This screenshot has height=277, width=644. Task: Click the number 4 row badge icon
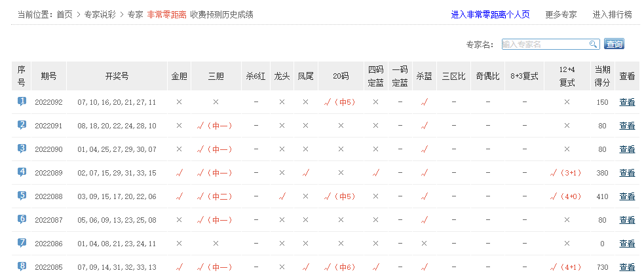22,172
